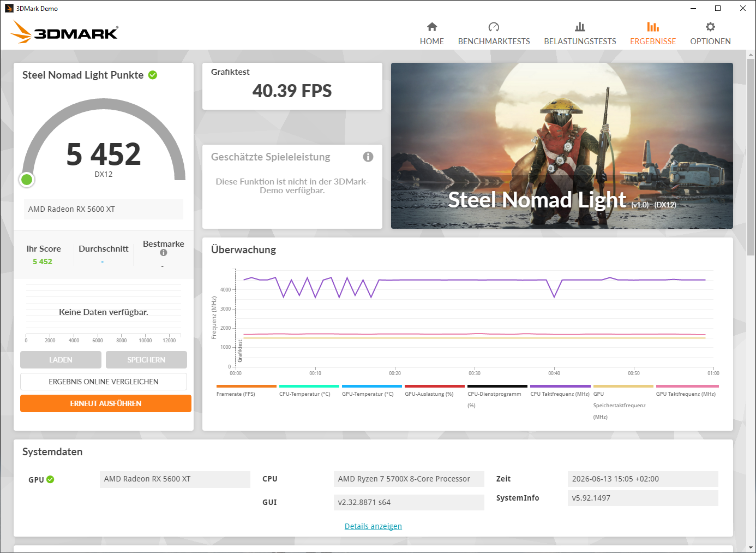Click the scrollbar up arrow
This screenshot has height=553, width=756.
coord(751,55)
